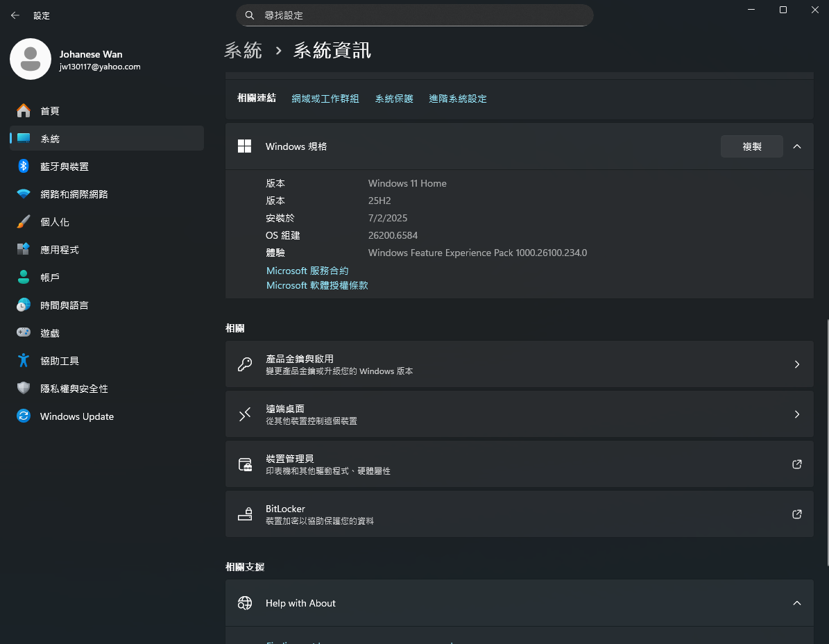Viewport: 829px width, 644px height.
Task: Click the Bluetooth icon for 藍牙與裝置
Action: coord(24,166)
